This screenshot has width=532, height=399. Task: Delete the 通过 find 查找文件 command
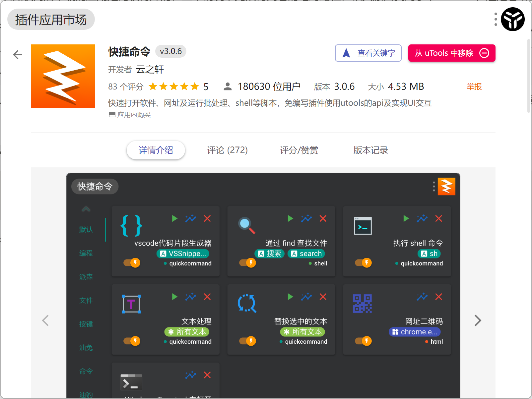click(323, 218)
